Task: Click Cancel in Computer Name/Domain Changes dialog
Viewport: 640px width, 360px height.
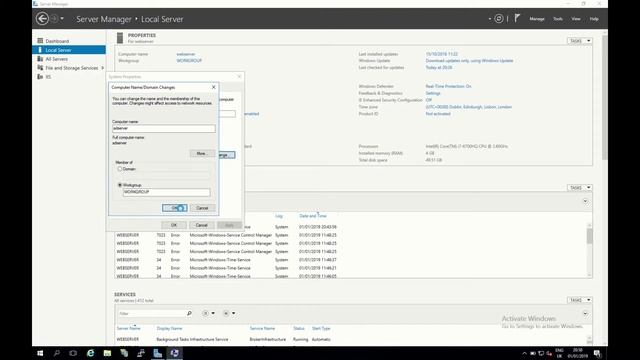Action: click(x=202, y=208)
